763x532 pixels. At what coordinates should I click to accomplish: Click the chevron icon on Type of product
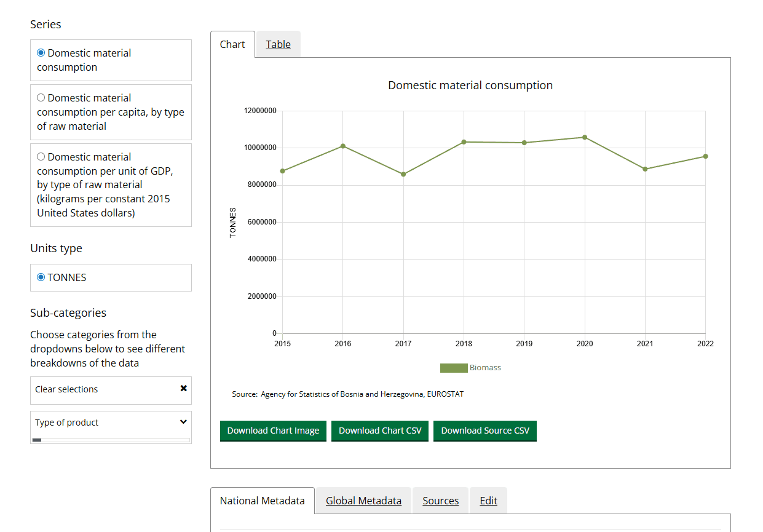click(183, 422)
